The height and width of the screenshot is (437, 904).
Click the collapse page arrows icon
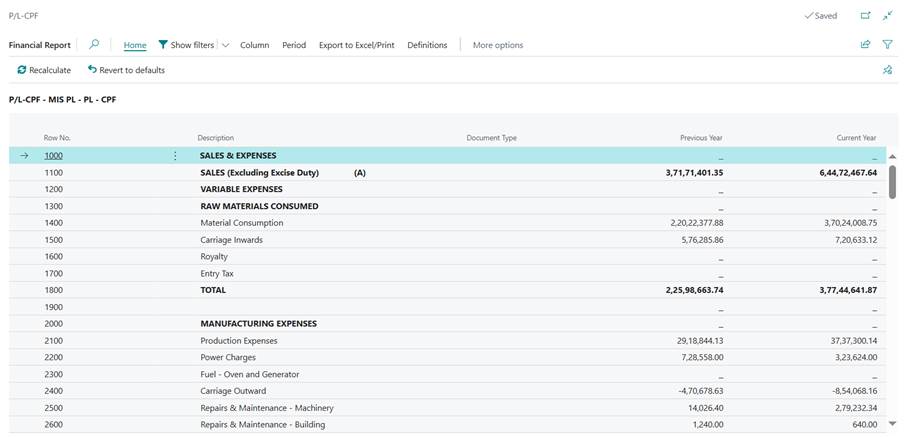887,16
